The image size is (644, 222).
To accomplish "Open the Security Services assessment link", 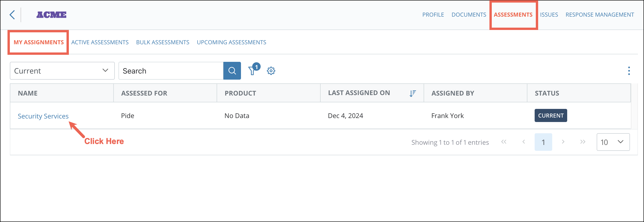I will pyautogui.click(x=43, y=116).
